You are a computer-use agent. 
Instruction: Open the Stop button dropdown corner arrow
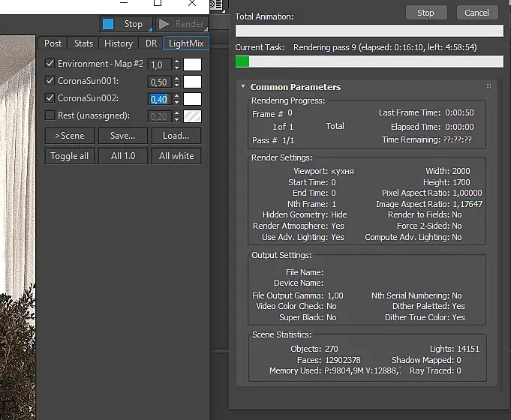pyautogui.click(x=150, y=29)
